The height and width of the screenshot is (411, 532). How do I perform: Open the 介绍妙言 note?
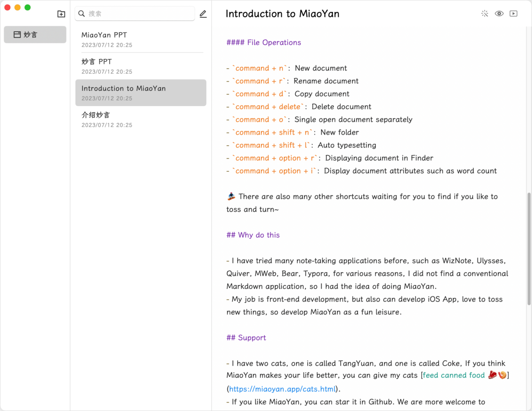[141, 119]
